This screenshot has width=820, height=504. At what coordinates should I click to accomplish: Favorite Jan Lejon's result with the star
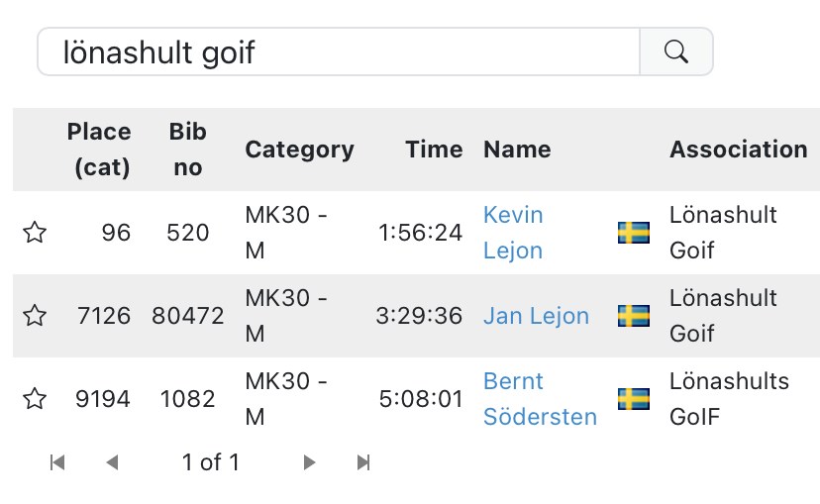(35, 316)
